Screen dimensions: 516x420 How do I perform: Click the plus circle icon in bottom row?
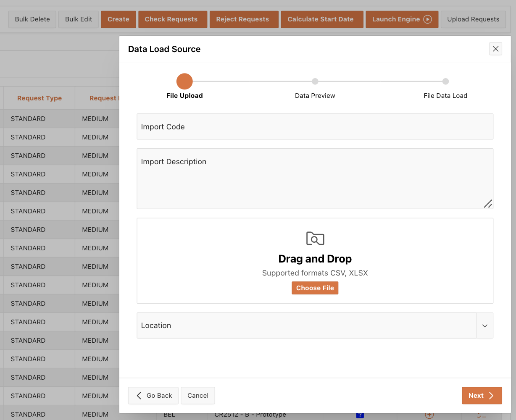[x=429, y=415]
